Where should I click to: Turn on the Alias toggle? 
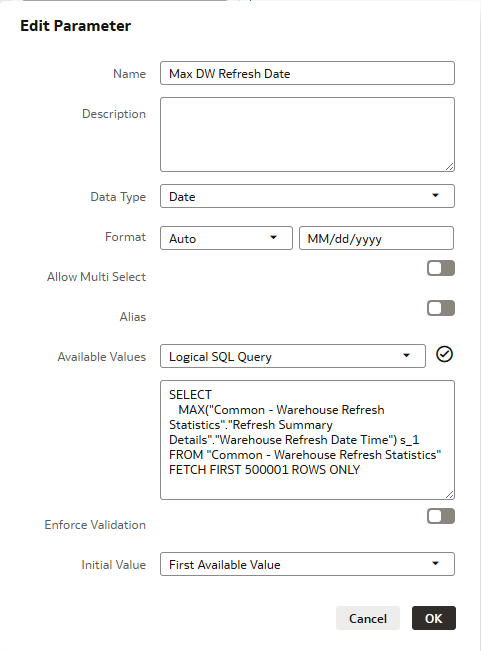[x=441, y=308]
